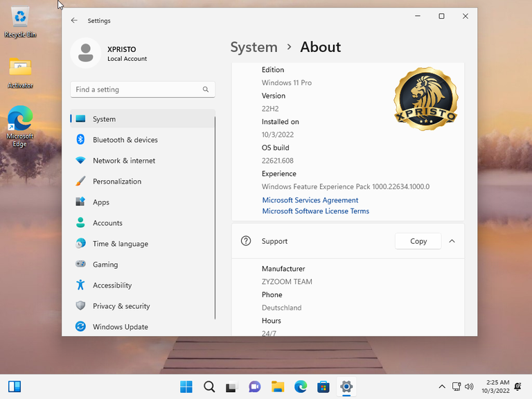The height and width of the screenshot is (399, 532).
Task: Open Microsoft Software License Terms link
Action: (316, 211)
